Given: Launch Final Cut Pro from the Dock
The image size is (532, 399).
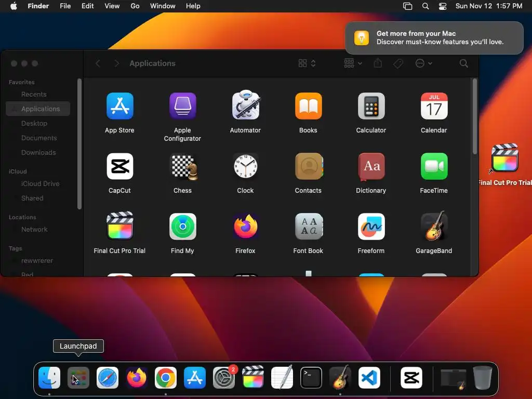Looking at the screenshot, I should tap(253, 377).
